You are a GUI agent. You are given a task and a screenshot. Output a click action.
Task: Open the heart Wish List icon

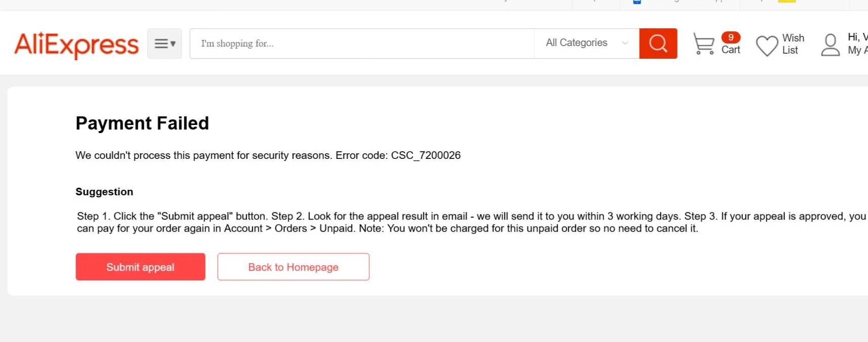[767, 46]
